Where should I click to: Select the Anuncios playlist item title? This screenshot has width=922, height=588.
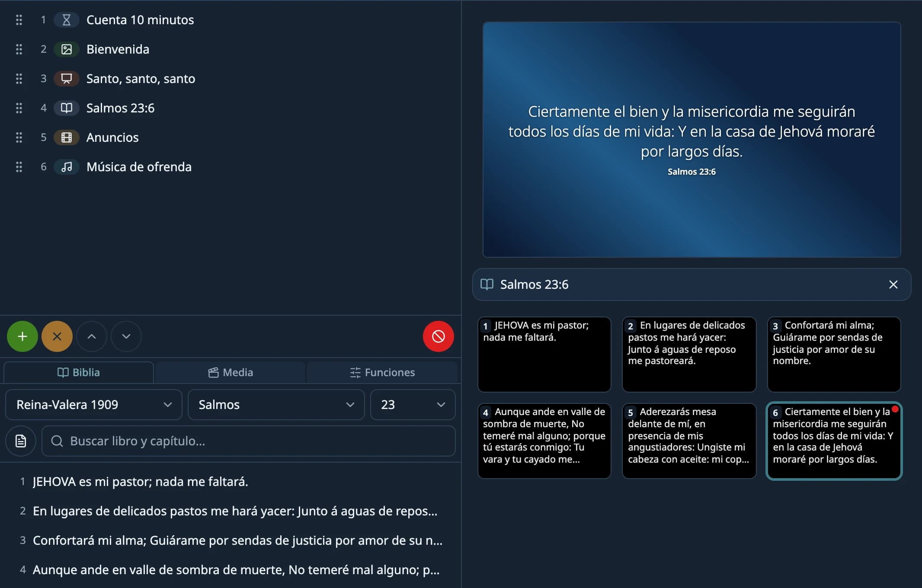pos(112,137)
